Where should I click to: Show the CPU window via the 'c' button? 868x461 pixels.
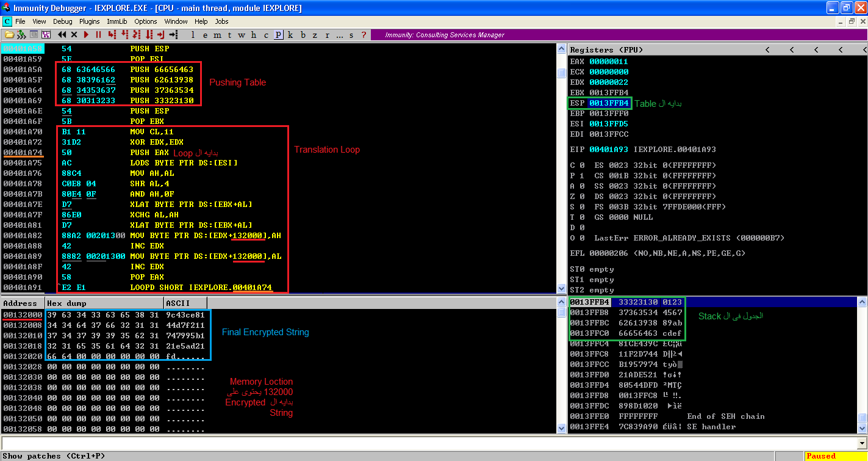tap(266, 35)
